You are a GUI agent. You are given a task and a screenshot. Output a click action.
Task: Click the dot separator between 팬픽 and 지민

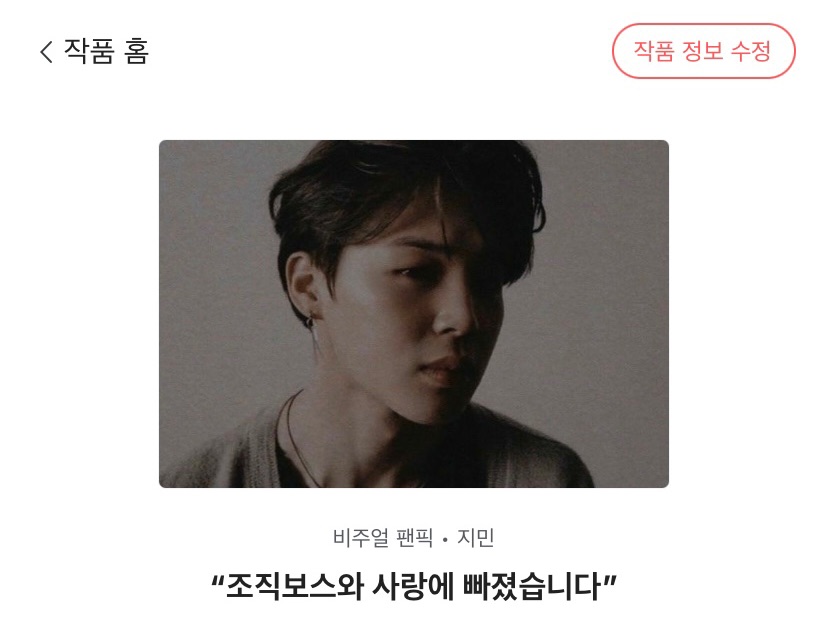pos(445,540)
